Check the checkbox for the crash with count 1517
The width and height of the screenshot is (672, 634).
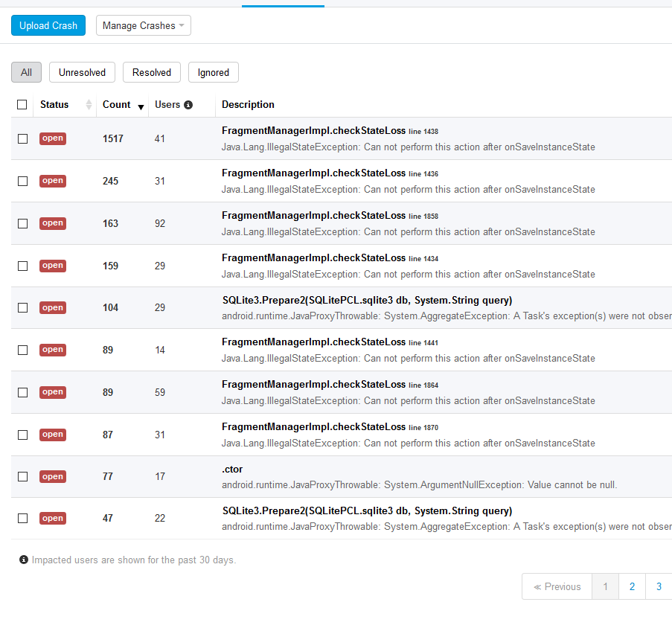pyautogui.click(x=22, y=138)
